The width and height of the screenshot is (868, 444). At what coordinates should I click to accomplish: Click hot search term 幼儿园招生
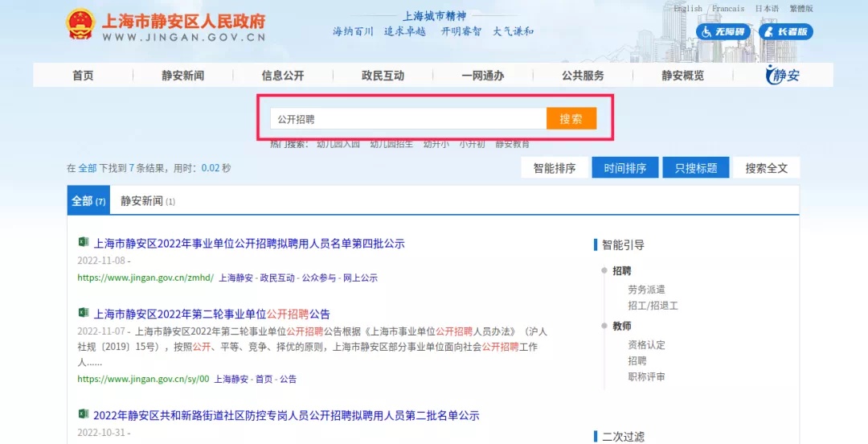(x=391, y=144)
